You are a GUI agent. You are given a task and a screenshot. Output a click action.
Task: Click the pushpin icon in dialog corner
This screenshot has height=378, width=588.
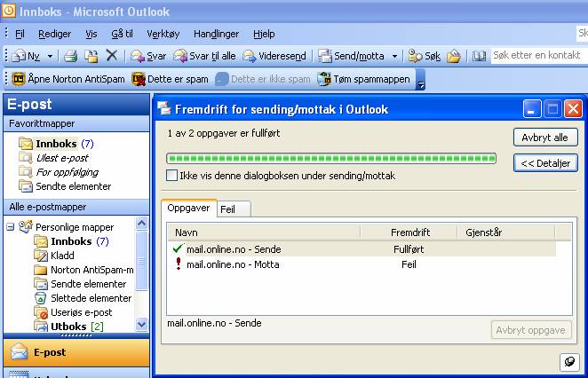click(x=569, y=362)
